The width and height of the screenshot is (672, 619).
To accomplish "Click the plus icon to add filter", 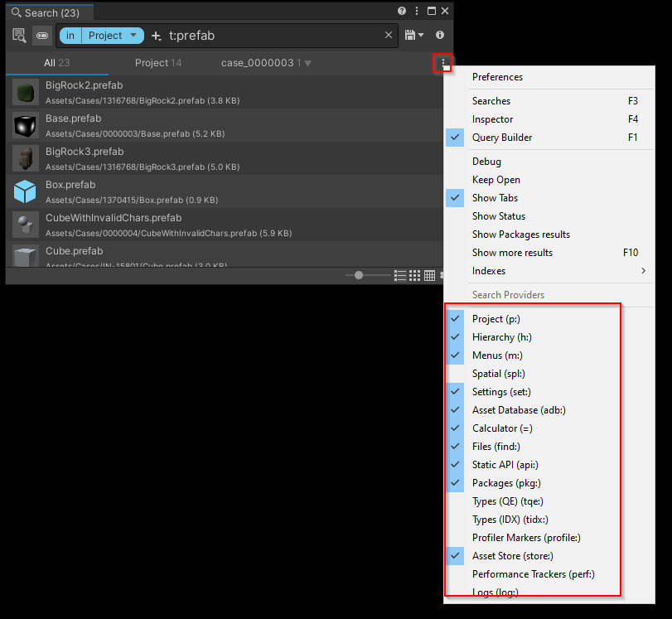I will point(157,36).
